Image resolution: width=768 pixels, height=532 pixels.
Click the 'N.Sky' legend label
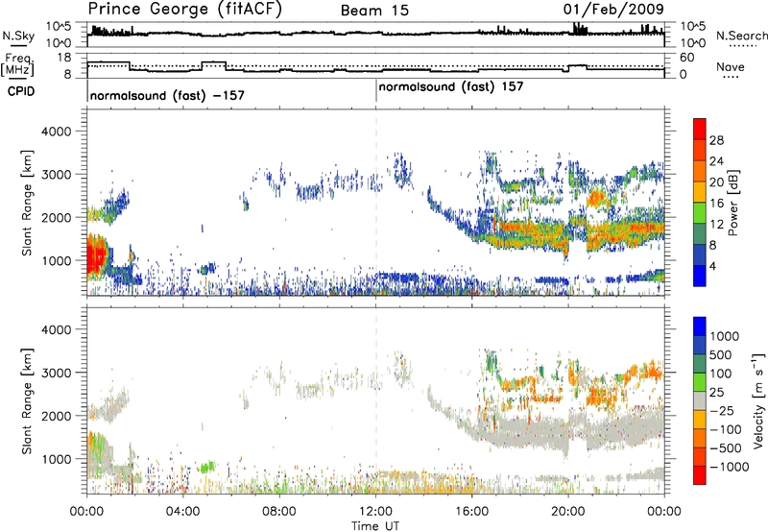(x=18, y=36)
